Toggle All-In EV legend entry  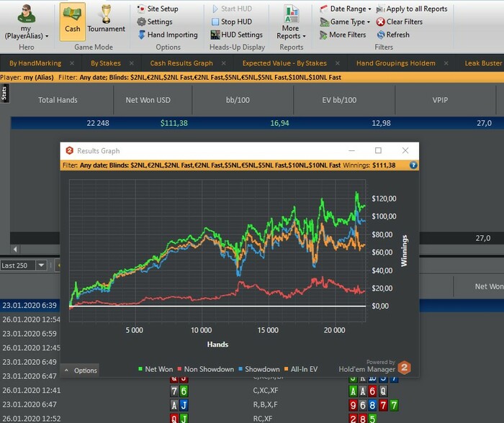301,369
